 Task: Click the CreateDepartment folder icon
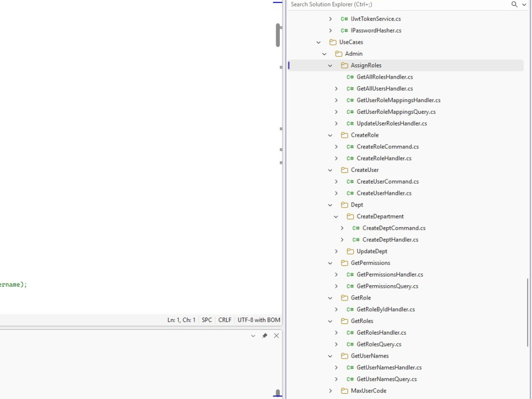tap(350, 217)
